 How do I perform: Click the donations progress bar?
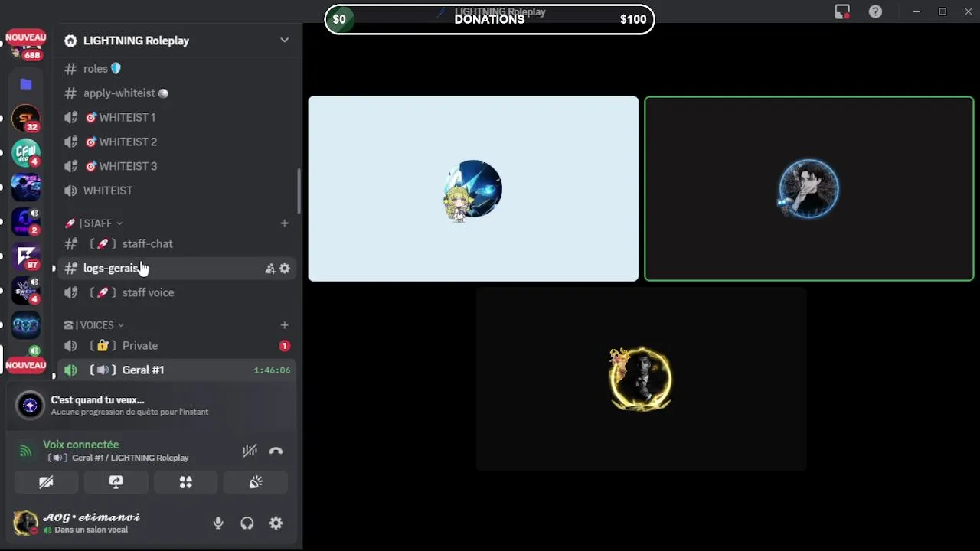[x=490, y=19]
